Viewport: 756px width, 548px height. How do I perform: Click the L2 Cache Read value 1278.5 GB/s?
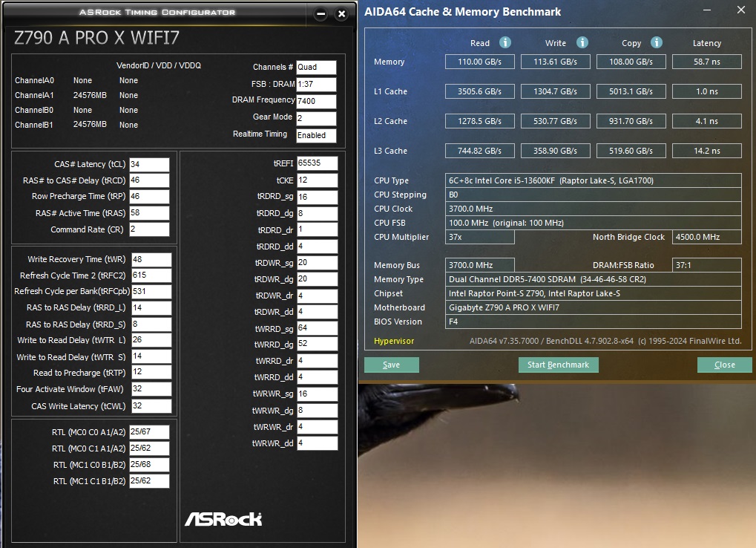tap(480, 121)
